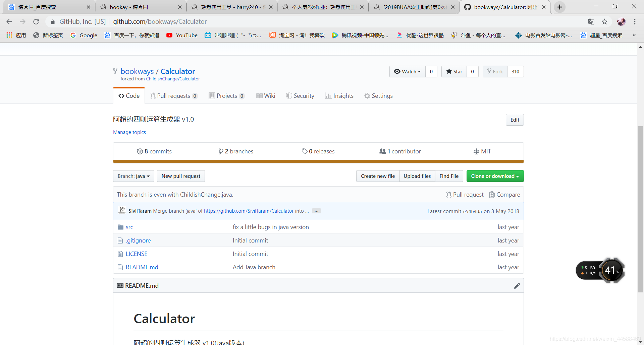Click Upload files button
Image resolution: width=644 pixels, height=345 pixels.
tap(417, 176)
